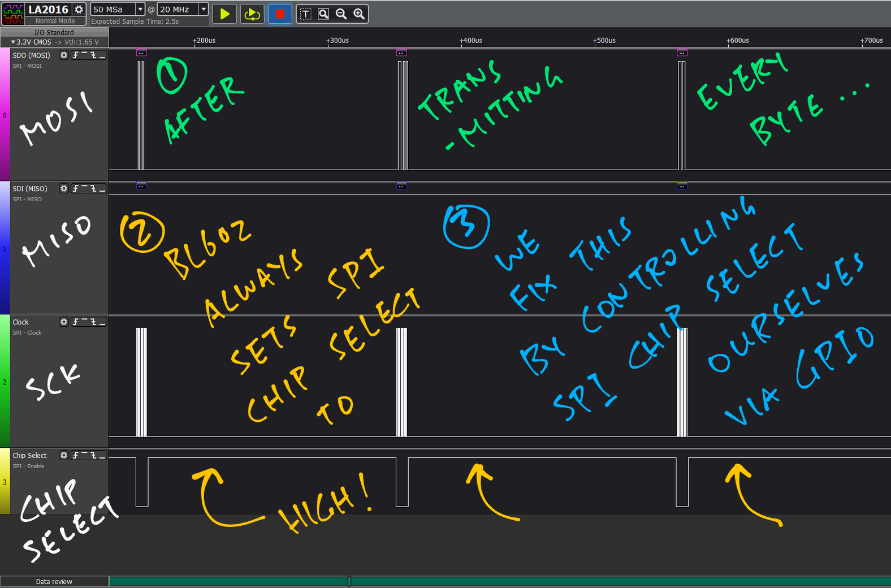The width and height of the screenshot is (891, 588).
Task: Open settings gear for the Chip Select channel
Action: point(64,455)
